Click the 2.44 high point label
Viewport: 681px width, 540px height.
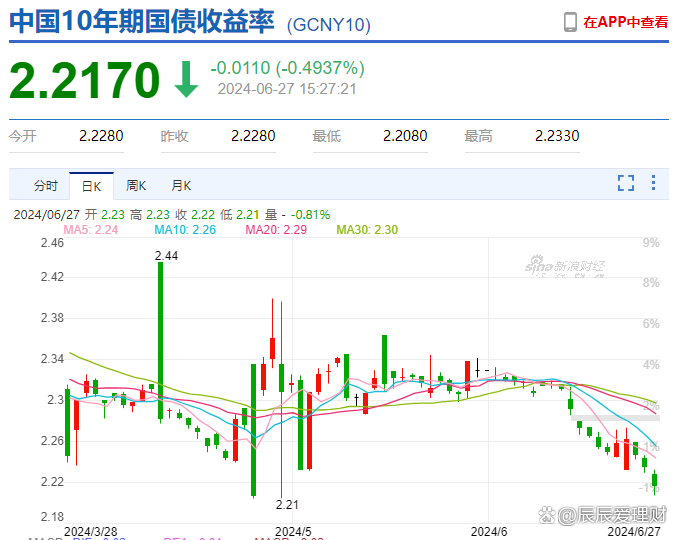point(167,256)
